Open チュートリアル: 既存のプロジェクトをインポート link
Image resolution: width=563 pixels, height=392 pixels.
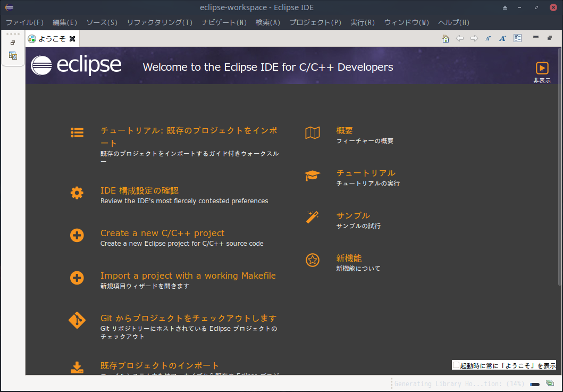pos(189,137)
